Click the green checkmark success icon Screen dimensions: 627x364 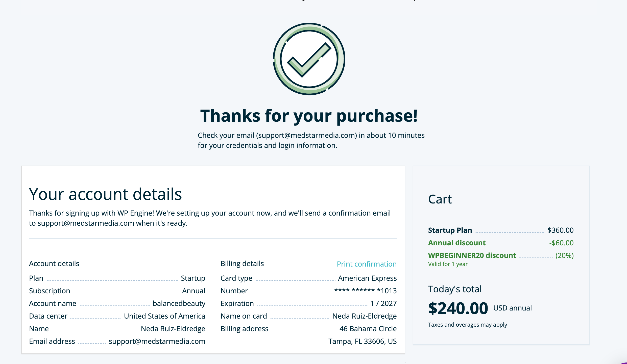coord(309,59)
